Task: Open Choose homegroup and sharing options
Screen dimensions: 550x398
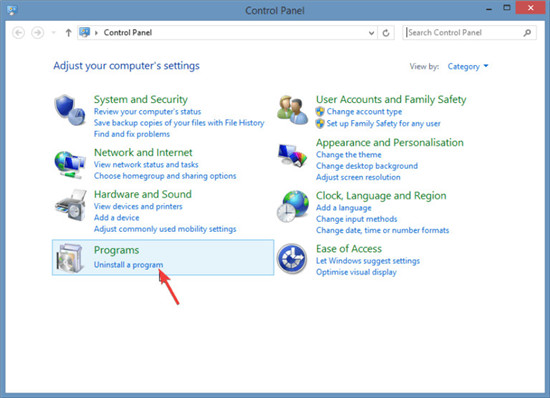Action: (165, 176)
